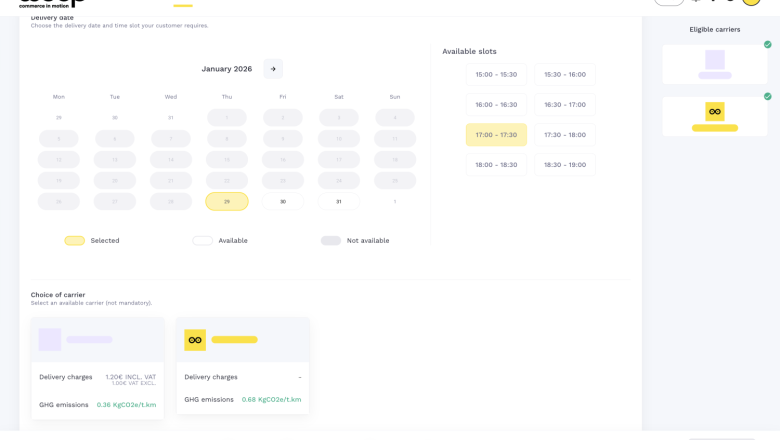The width and height of the screenshot is (780, 440).
Task: Choose the 18:30 - 19:00 slot
Action: pos(565,165)
